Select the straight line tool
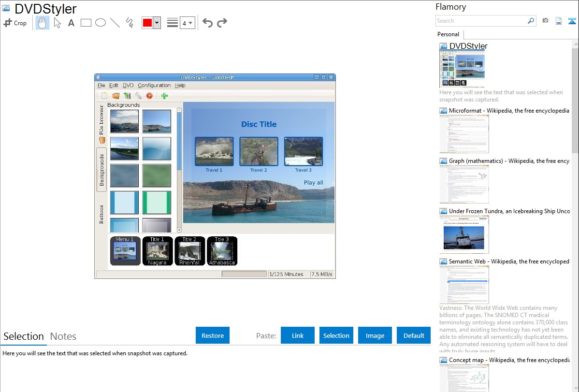The width and height of the screenshot is (579, 392). click(115, 23)
